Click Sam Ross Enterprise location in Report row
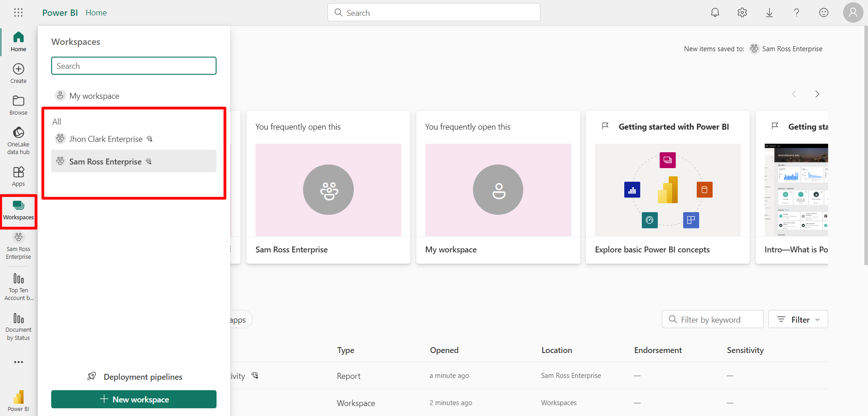This screenshot has height=416, width=868. (571, 376)
